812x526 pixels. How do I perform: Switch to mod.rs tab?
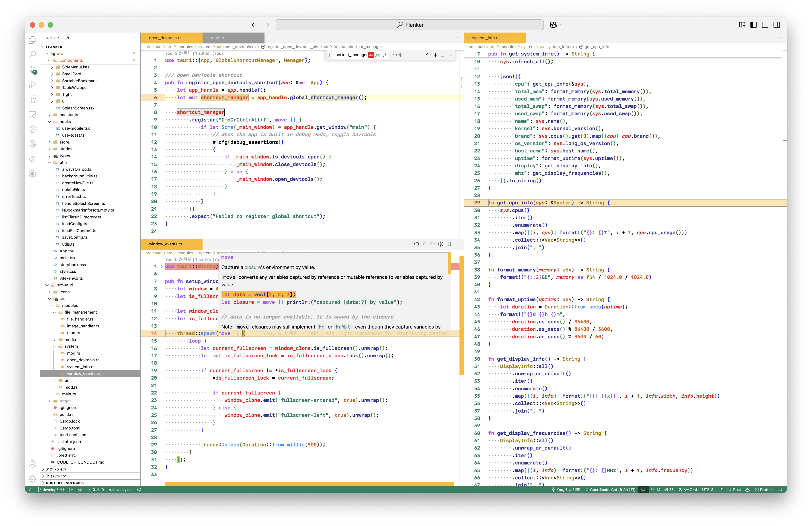pos(233,38)
